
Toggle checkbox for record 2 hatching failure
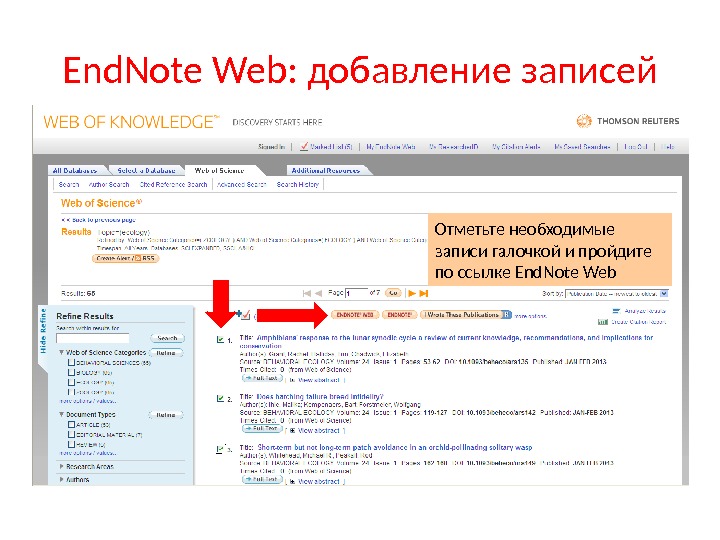(x=220, y=399)
